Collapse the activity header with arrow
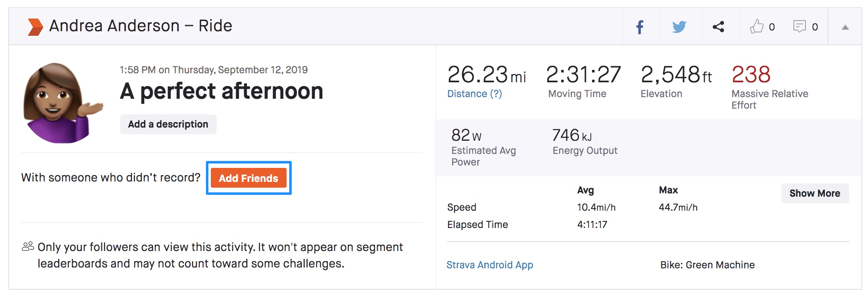Image resolution: width=868 pixels, height=293 pixels. (845, 28)
